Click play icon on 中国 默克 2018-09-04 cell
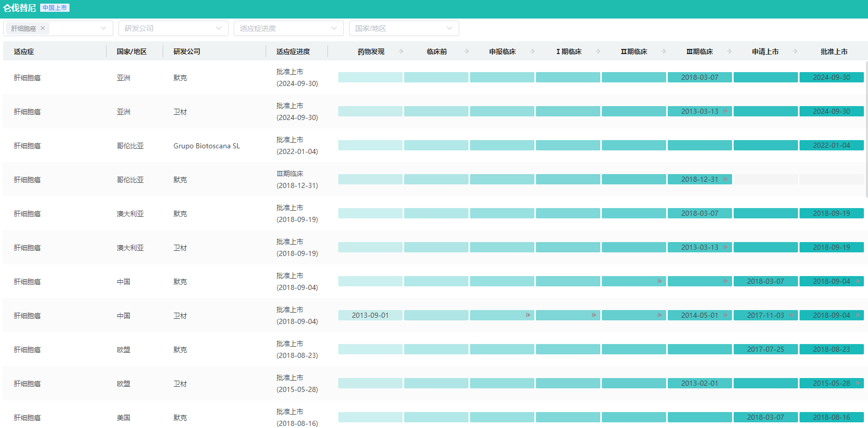Viewport: 868px width, 428px height. point(857,281)
